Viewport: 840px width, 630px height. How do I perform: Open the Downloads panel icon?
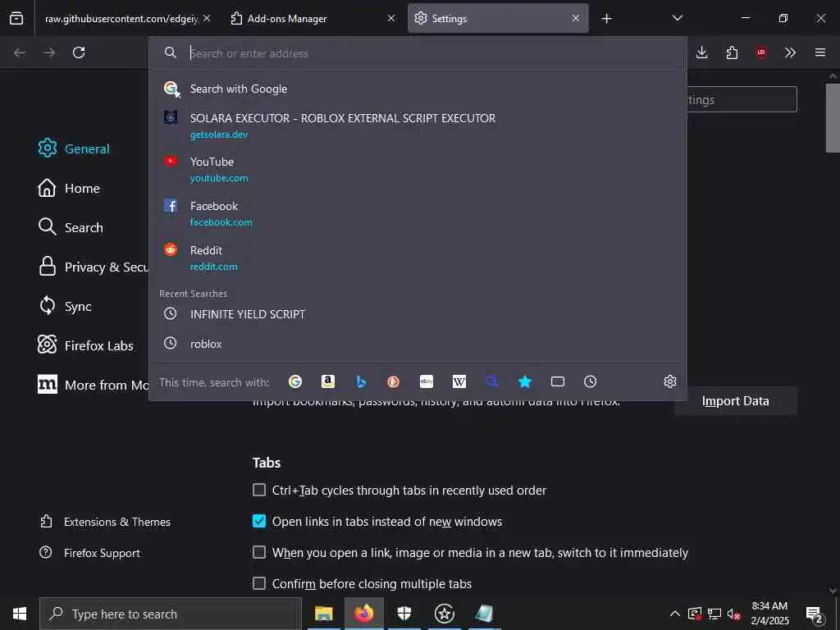coord(702,52)
